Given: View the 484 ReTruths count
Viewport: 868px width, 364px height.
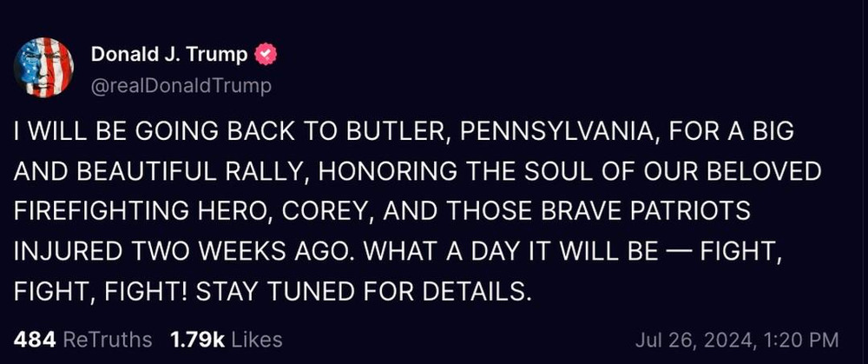Looking at the screenshot, I should tap(35, 340).
